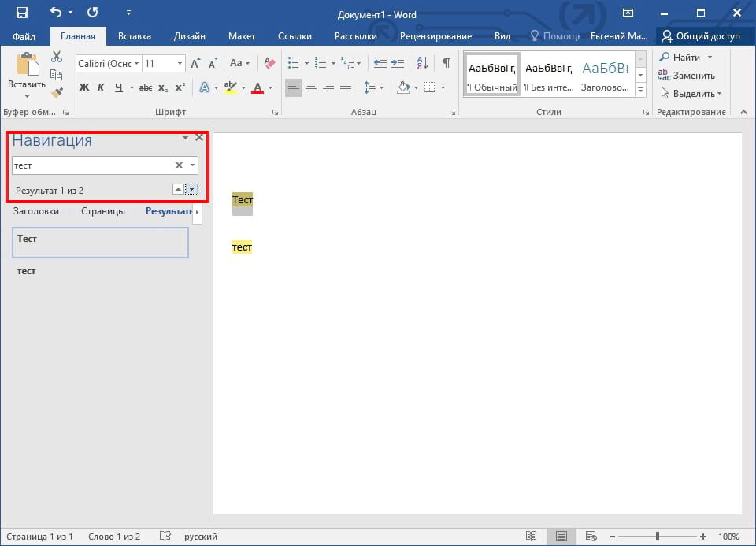
Task: Collapse the ribbon with the chevron
Action: (743, 112)
